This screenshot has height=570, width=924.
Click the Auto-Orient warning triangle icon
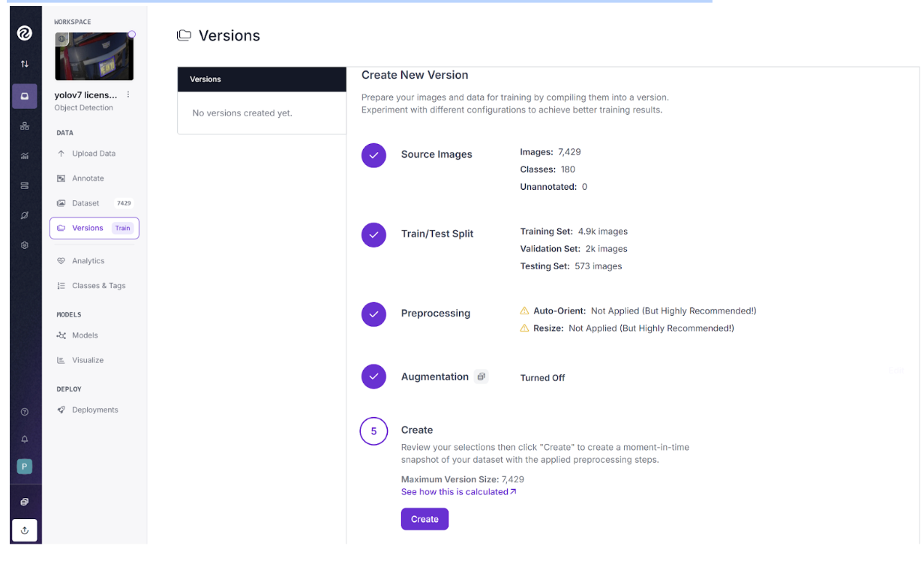point(524,310)
